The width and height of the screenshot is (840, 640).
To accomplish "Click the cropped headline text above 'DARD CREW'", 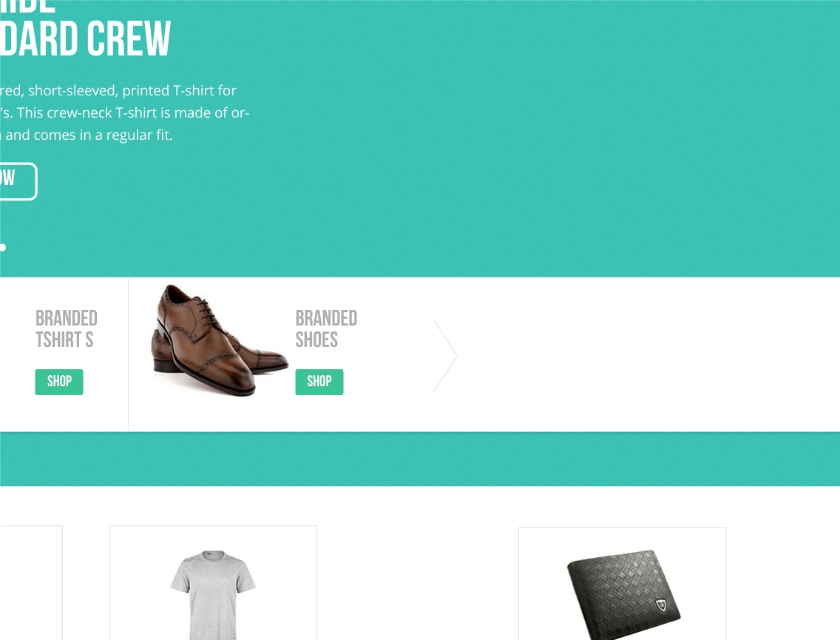I will (27, 7).
